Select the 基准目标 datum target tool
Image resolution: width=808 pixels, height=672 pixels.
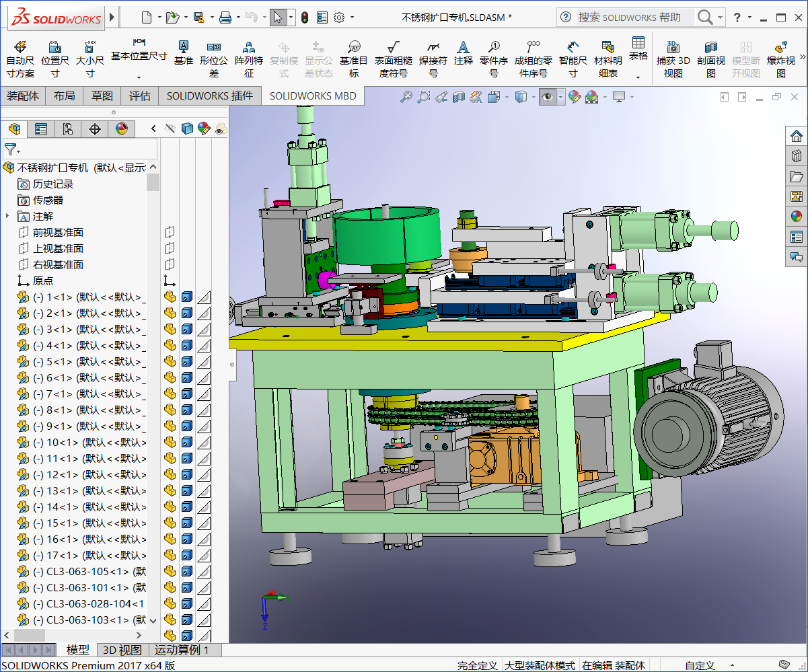tap(354, 59)
